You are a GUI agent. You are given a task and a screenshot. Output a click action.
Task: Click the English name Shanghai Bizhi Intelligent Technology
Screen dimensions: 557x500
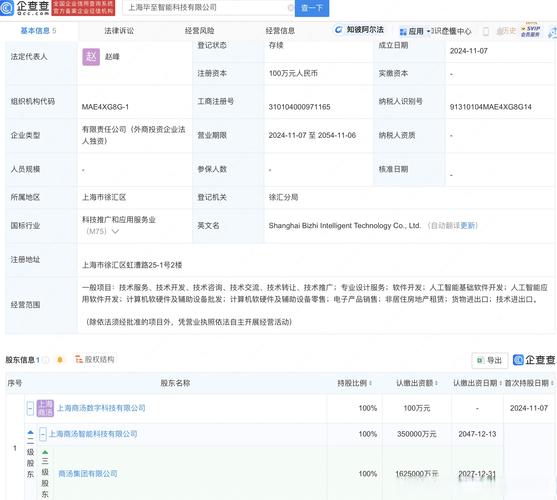(345, 225)
